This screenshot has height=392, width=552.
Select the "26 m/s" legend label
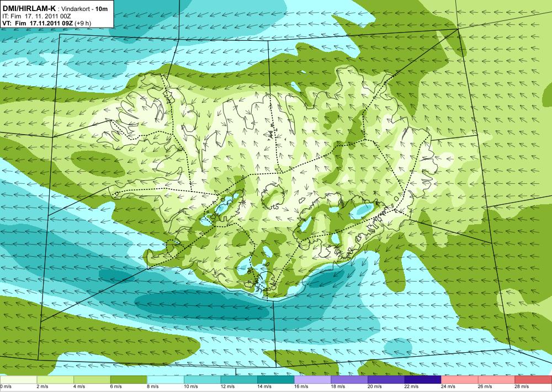click(485, 386)
